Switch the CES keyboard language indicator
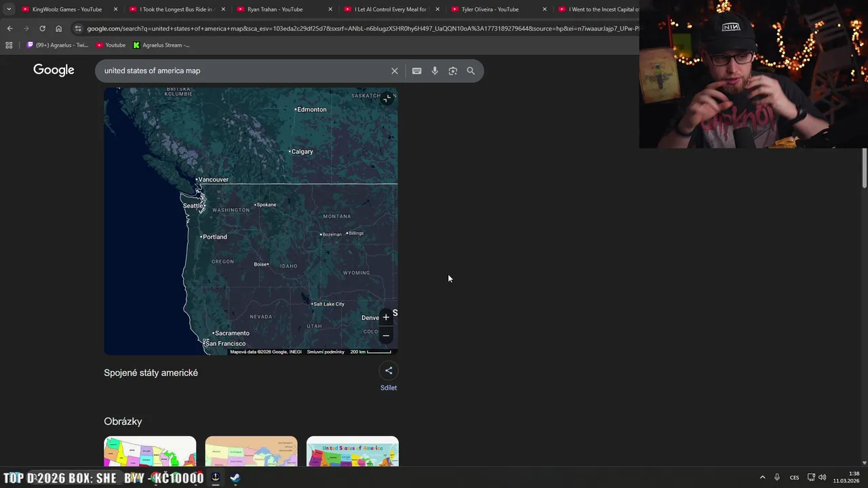Image resolution: width=868 pixels, height=488 pixels. [794, 477]
